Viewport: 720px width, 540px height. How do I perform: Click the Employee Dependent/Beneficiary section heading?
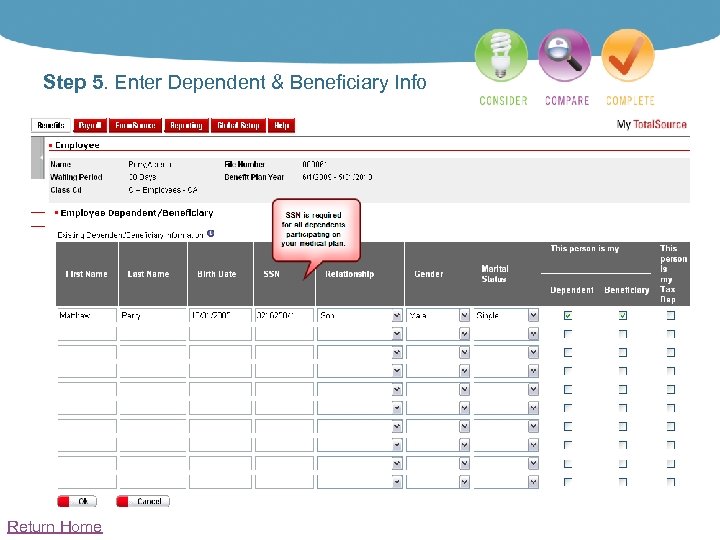point(137,213)
